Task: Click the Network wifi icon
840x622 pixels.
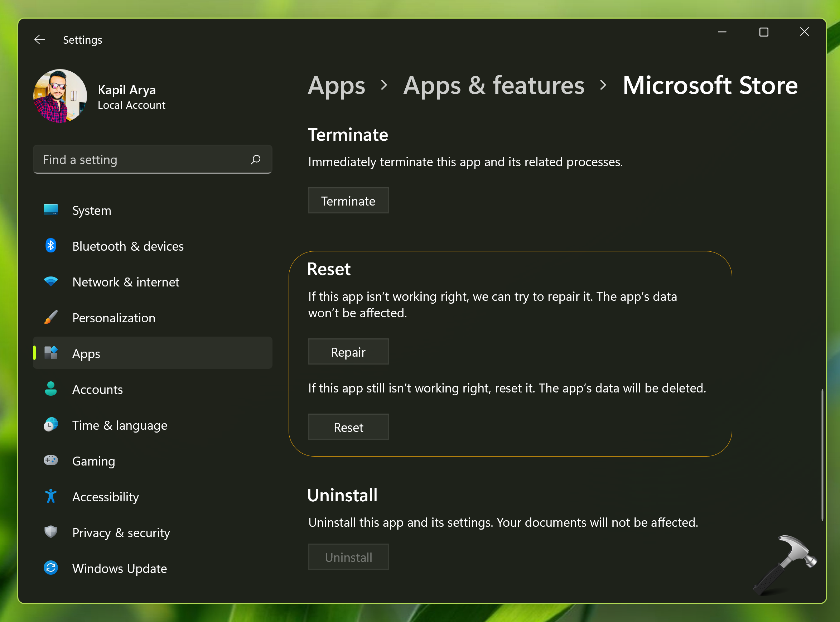Action: pyautogui.click(x=51, y=281)
